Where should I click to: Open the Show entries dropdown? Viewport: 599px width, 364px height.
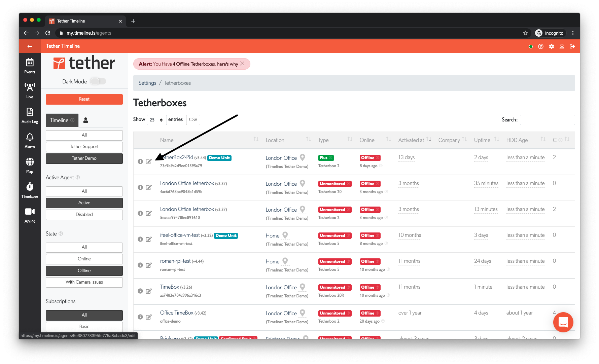pos(156,120)
